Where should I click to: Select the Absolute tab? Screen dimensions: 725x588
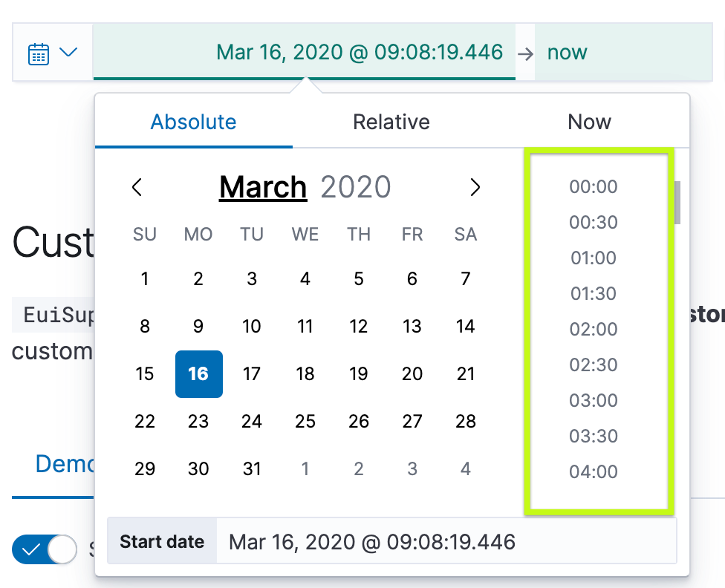click(x=193, y=121)
